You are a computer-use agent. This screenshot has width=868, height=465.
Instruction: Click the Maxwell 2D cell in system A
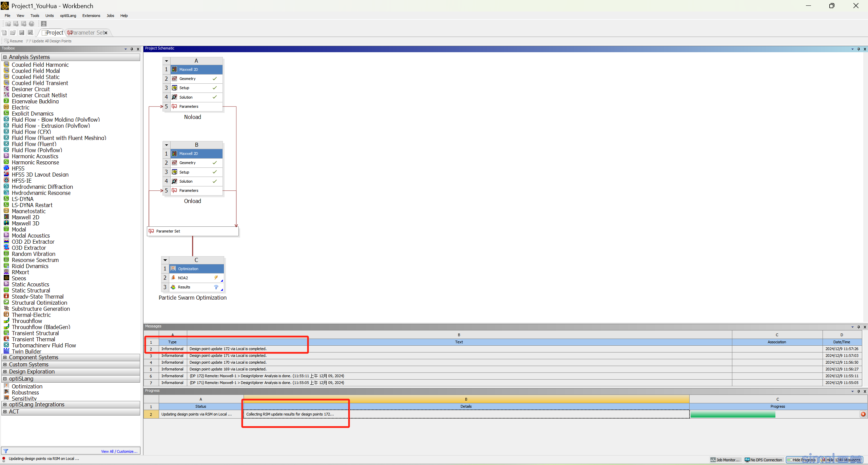196,69
